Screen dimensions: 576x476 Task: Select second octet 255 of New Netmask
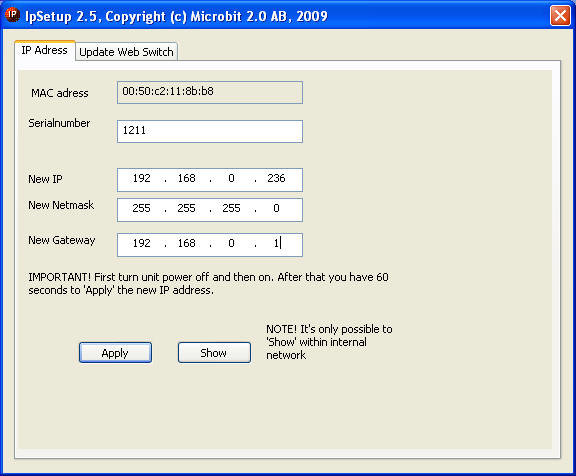coord(186,208)
